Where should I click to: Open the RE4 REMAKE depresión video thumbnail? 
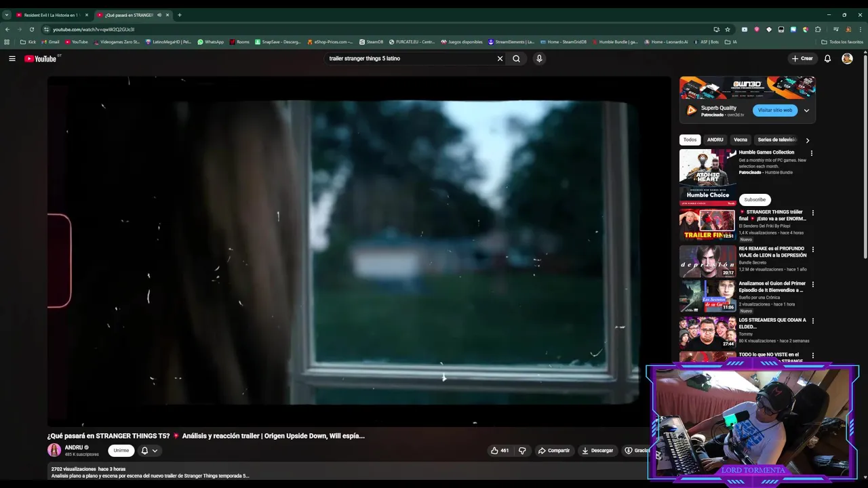[x=707, y=261]
